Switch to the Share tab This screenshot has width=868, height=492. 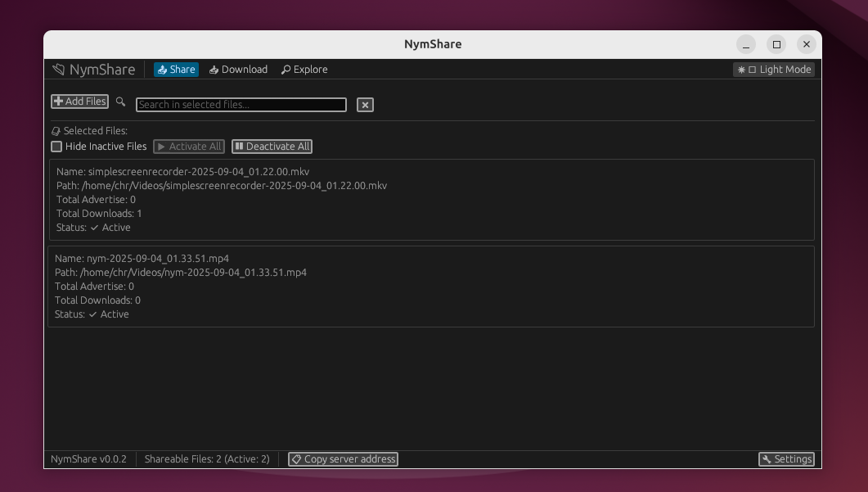pyautogui.click(x=176, y=70)
